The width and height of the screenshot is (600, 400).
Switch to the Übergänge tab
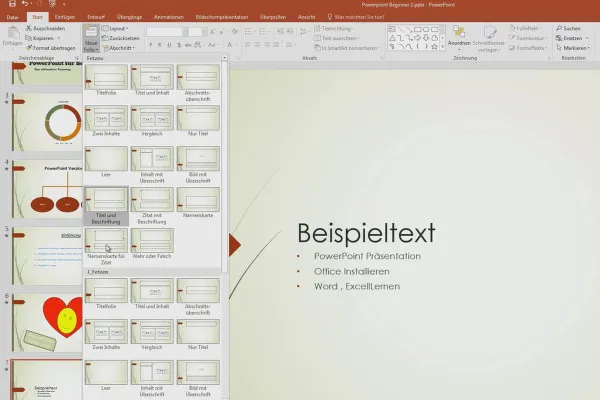[x=129, y=17]
